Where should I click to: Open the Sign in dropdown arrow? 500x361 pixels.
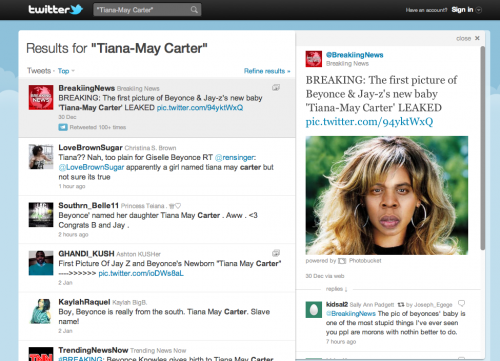tap(479, 10)
